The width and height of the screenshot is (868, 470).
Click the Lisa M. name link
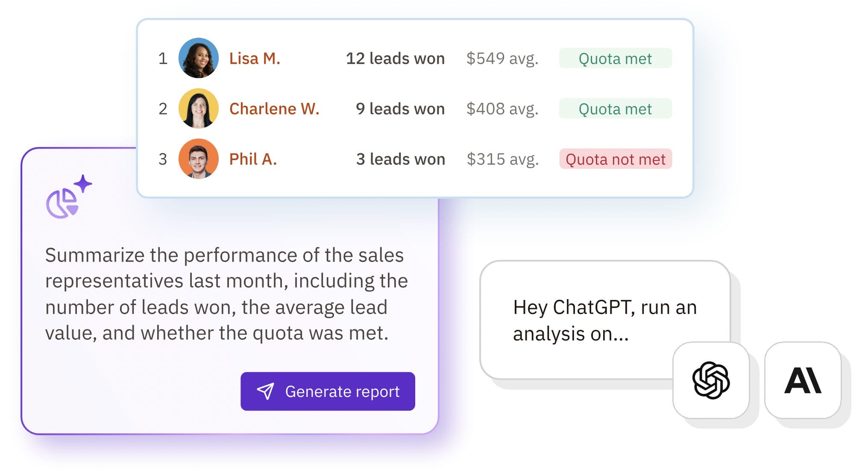[255, 59]
